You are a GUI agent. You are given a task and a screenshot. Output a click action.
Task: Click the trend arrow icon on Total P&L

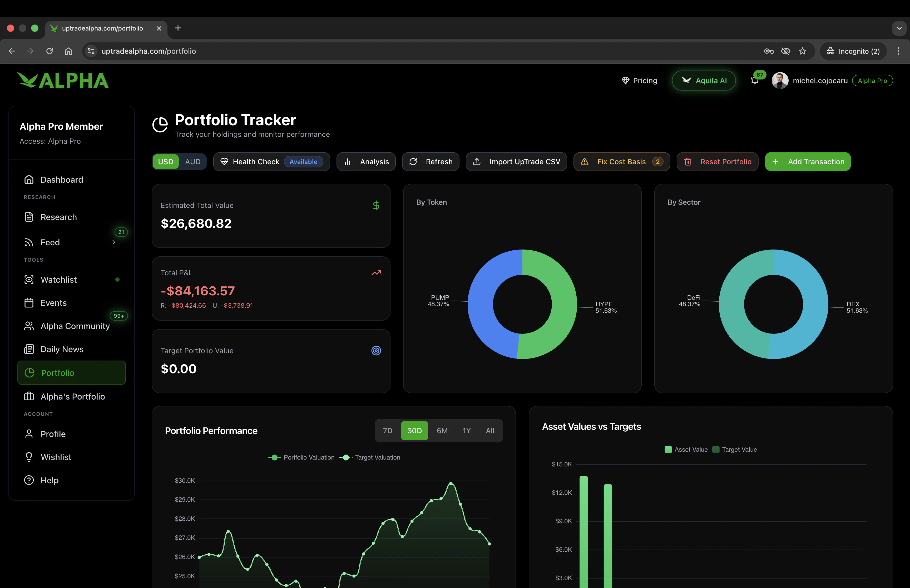[376, 273]
